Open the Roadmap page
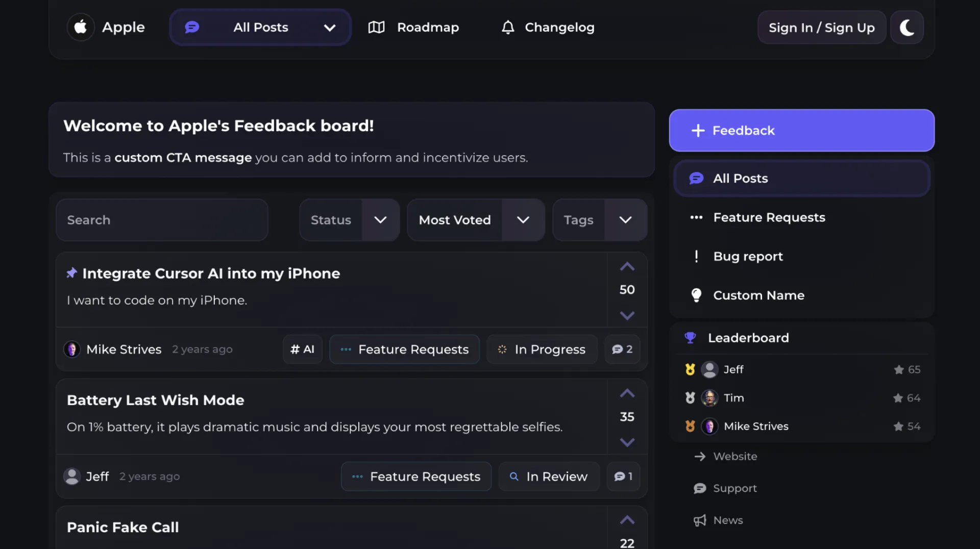Image resolution: width=980 pixels, height=549 pixels. tap(413, 28)
